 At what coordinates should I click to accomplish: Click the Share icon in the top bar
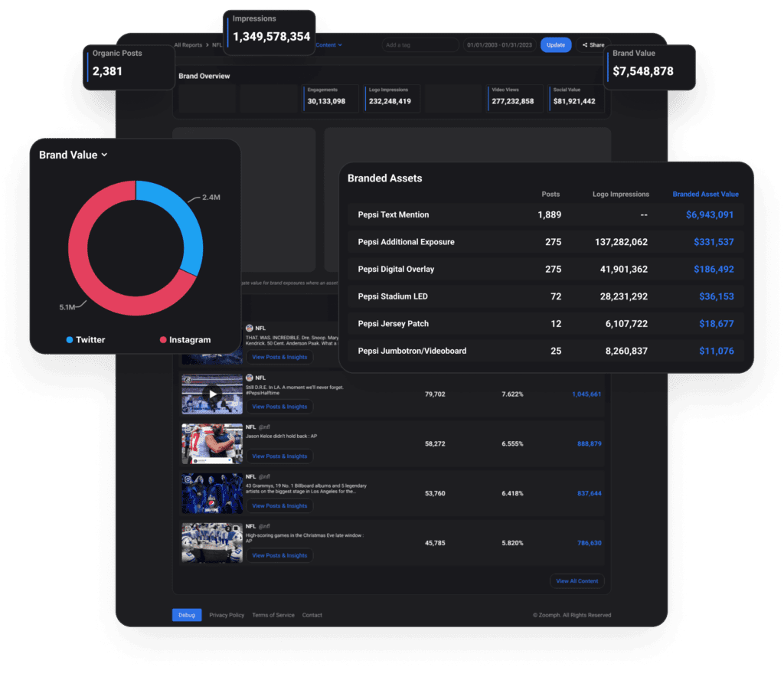click(585, 45)
